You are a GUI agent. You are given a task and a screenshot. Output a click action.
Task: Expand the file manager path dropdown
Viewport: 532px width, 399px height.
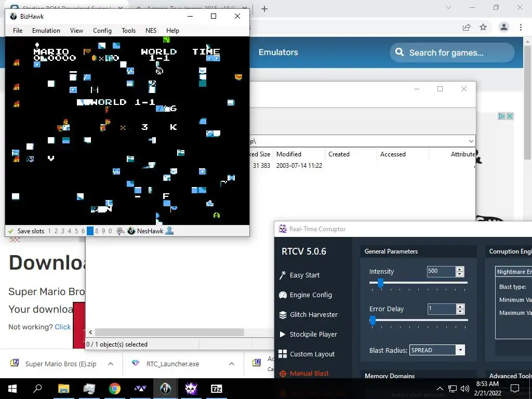pos(471,141)
